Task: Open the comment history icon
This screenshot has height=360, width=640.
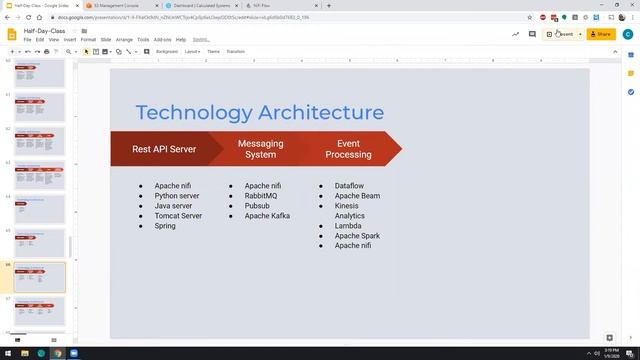Action: click(532, 34)
